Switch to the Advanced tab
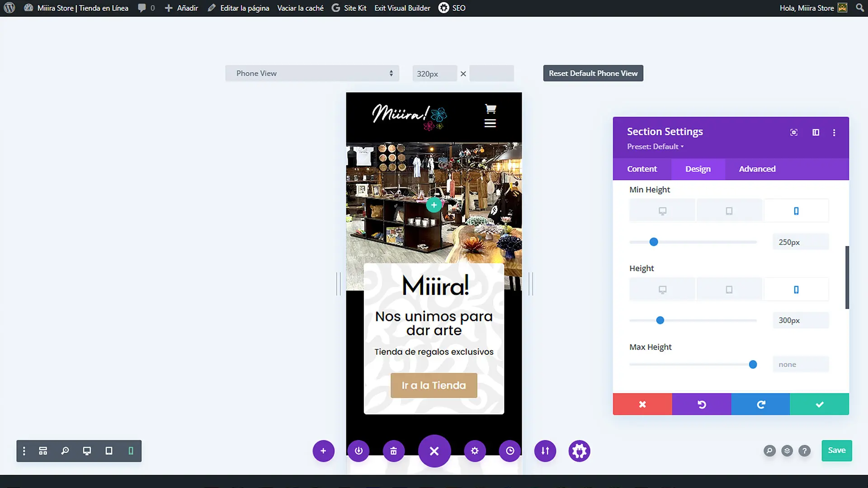This screenshot has width=868, height=488. pyautogui.click(x=757, y=169)
